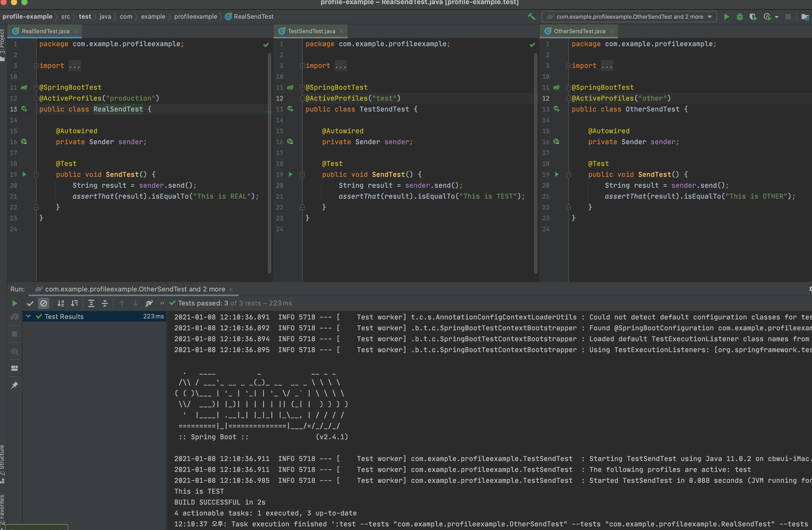The height and width of the screenshot is (530, 812).
Task: Switch to the OtherSendTest.java tab
Action: (579, 31)
